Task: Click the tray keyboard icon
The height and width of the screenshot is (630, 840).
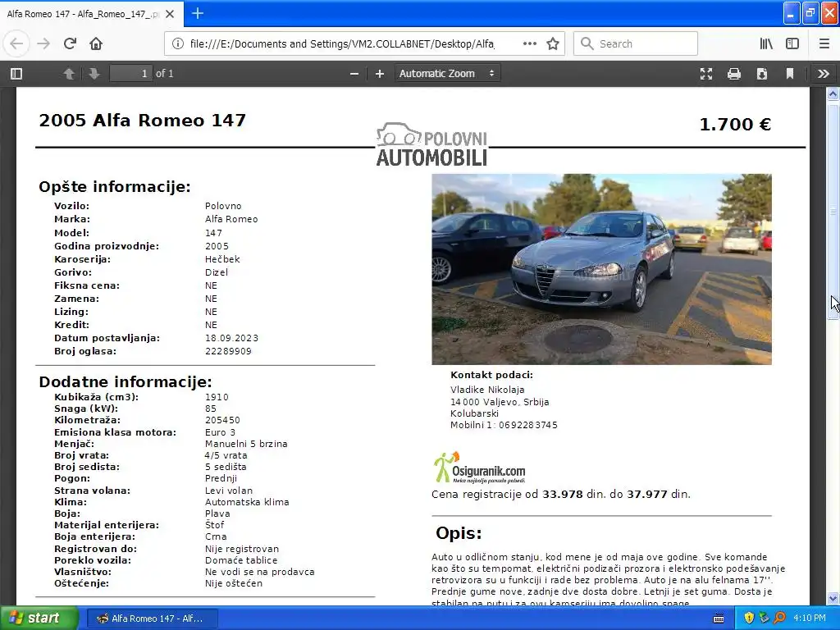Action: pyautogui.click(x=719, y=619)
